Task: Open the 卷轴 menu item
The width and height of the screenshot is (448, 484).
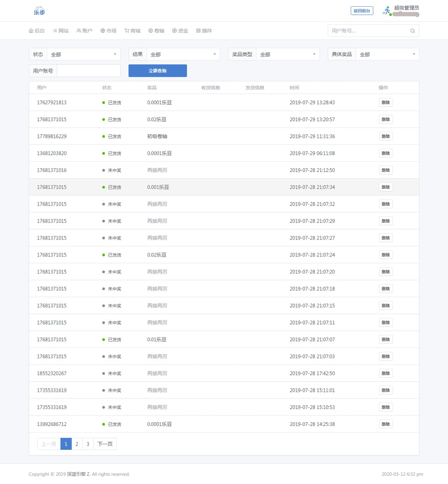Action: pyautogui.click(x=156, y=31)
